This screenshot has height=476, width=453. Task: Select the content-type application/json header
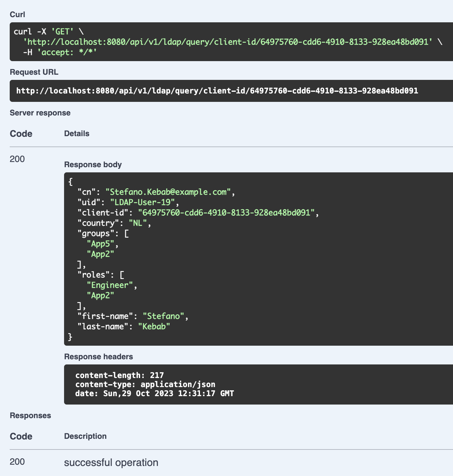(145, 384)
